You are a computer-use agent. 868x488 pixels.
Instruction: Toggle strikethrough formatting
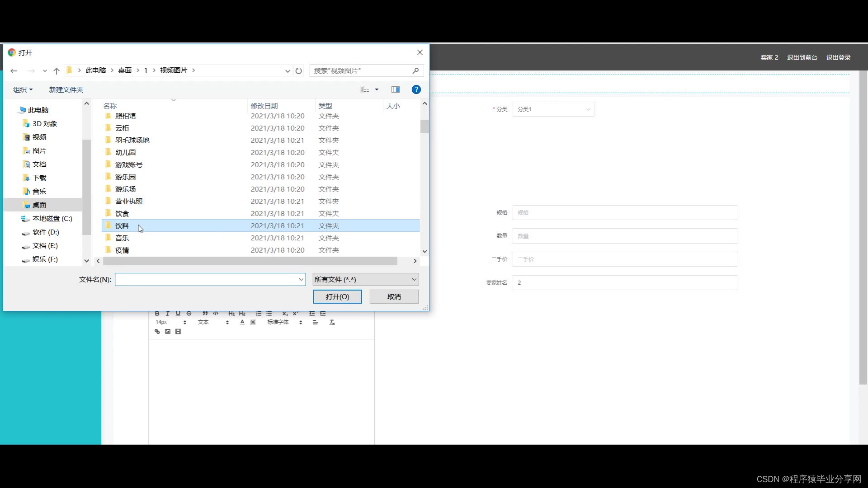tap(189, 314)
